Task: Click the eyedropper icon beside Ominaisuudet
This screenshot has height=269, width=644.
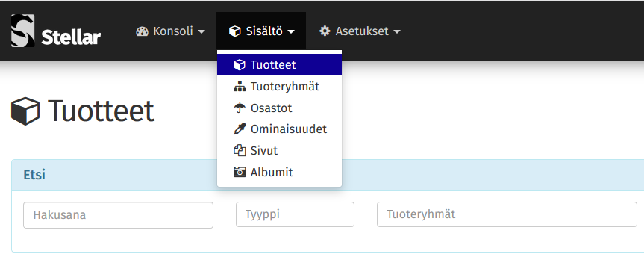Action: point(240,129)
